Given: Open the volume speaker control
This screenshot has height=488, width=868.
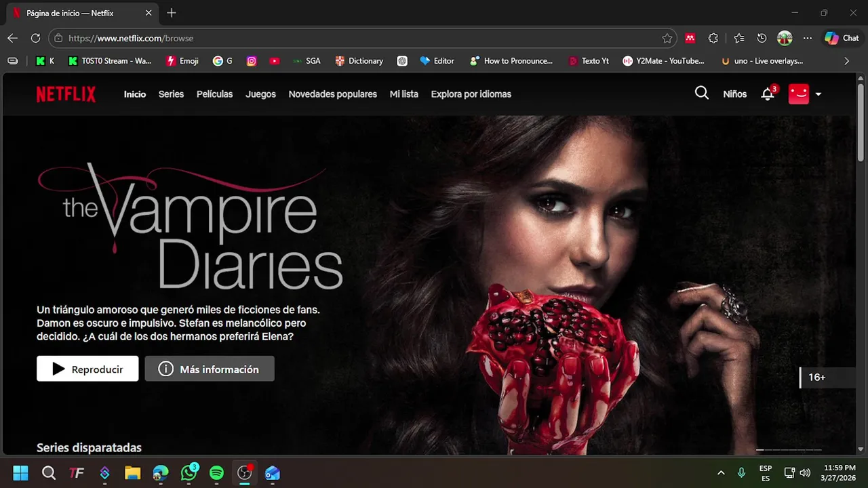Looking at the screenshot, I should tap(805, 473).
